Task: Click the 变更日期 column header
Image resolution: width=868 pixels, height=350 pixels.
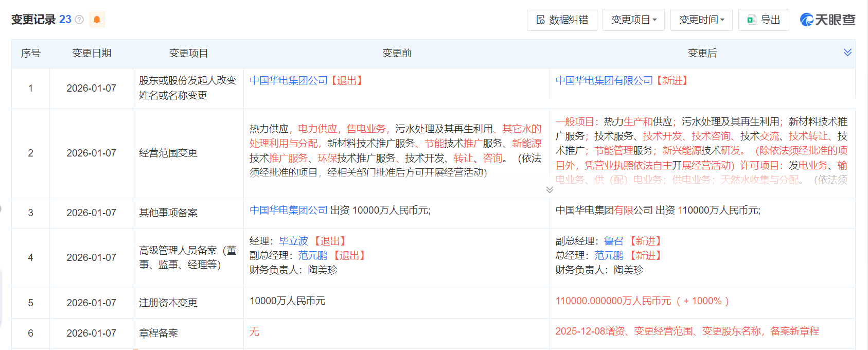Action: click(92, 53)
